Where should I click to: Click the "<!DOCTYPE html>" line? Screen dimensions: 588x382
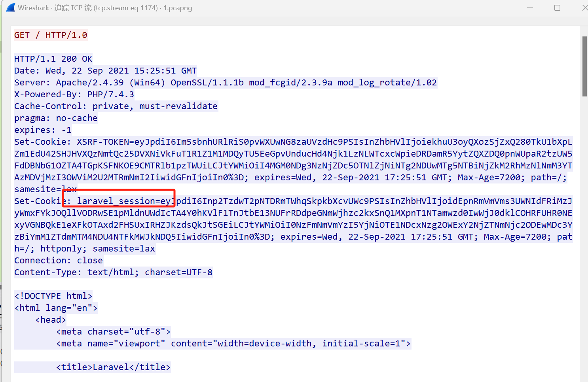point(53,296)
